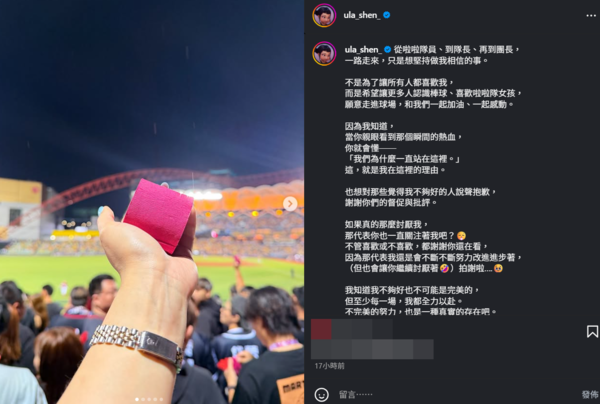The image size is (600, 404).
Task: Post the comment with 發佈 button
Action: [590, 394]
